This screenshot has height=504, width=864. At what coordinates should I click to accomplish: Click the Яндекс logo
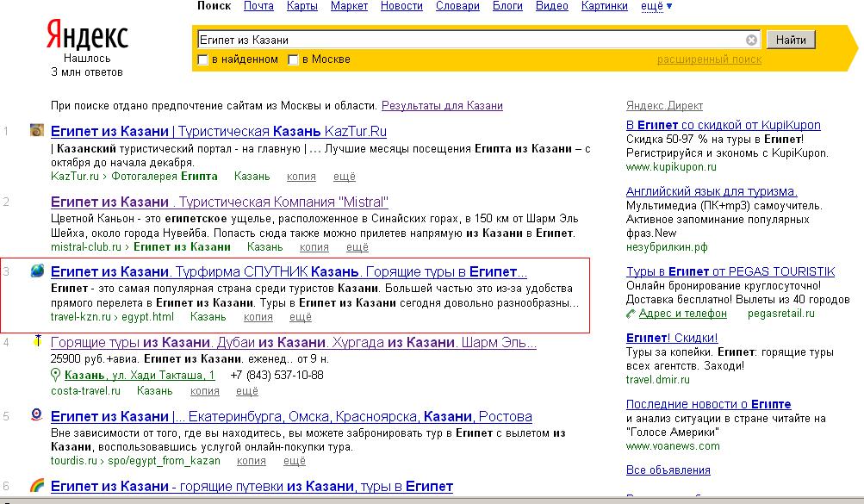click(87, 36)
